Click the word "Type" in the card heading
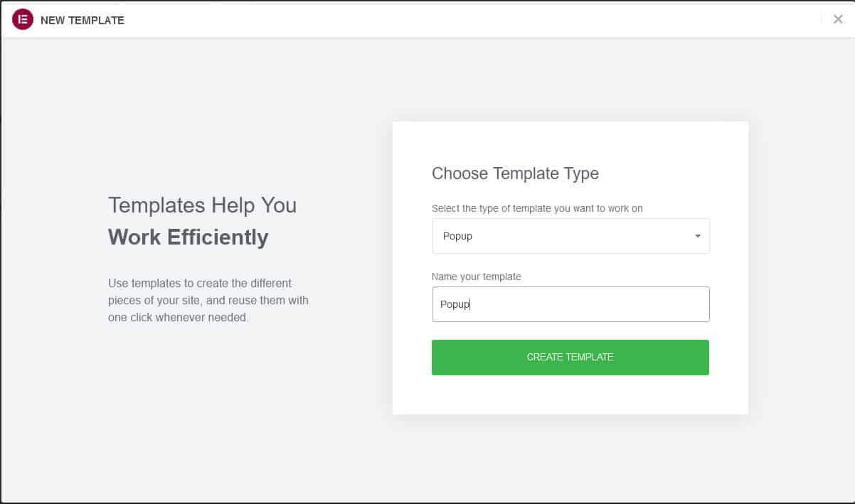 click(580, 173)
